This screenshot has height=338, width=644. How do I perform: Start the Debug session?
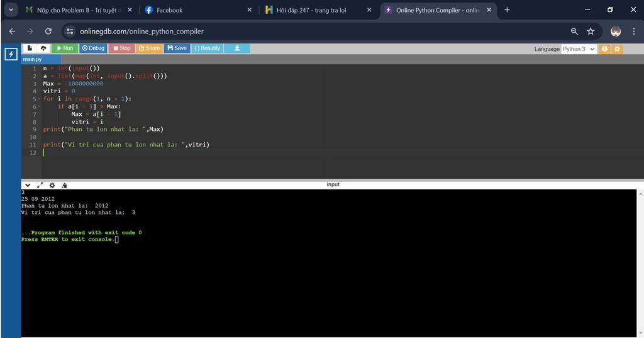pyautogui.click(x=93, y=48)
